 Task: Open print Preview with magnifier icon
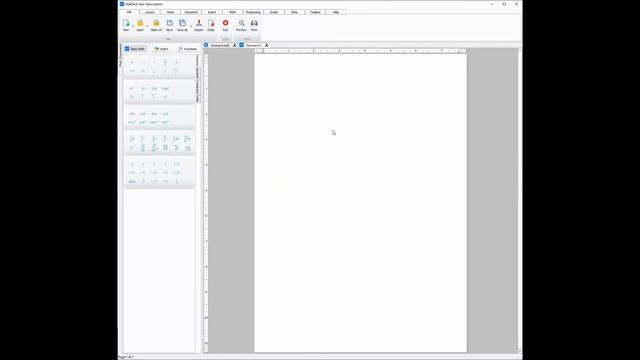(x=241, y=24)
